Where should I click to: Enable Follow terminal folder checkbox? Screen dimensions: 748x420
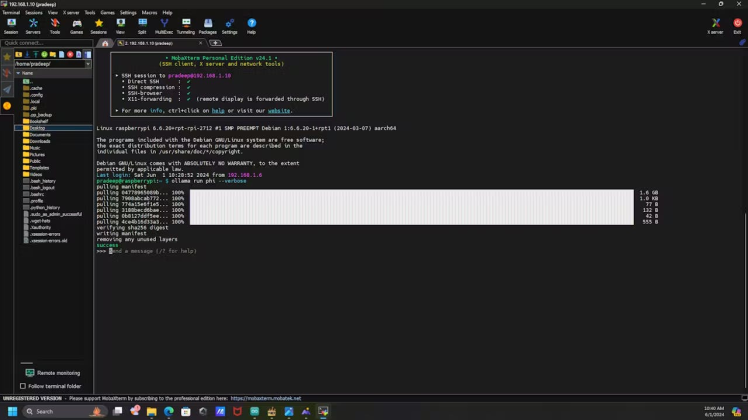tap(22, 386)
